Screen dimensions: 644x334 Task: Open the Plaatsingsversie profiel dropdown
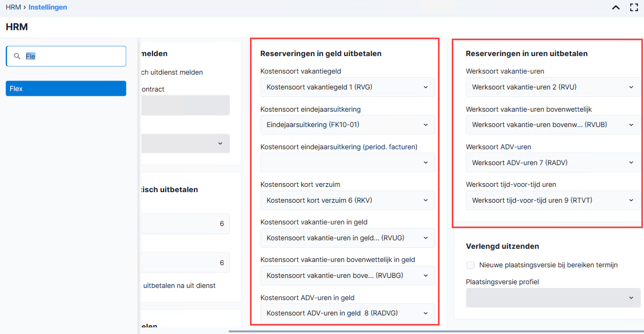tap(553, 297)
